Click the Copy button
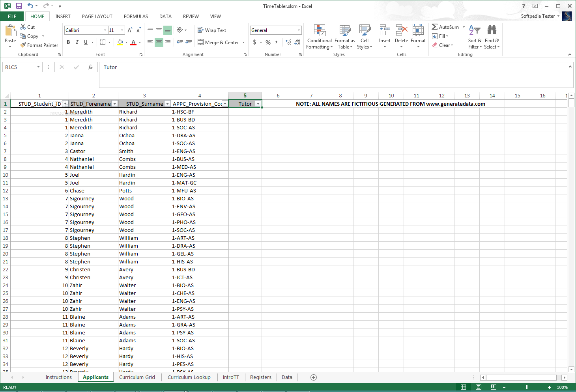Screen dimensions: 576x392 (x=29, y=36)
